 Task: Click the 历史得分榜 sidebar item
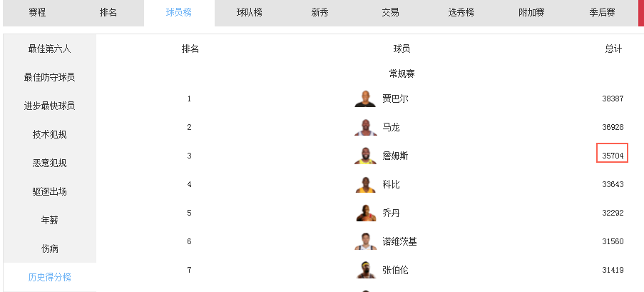click(x=49, y=277)
